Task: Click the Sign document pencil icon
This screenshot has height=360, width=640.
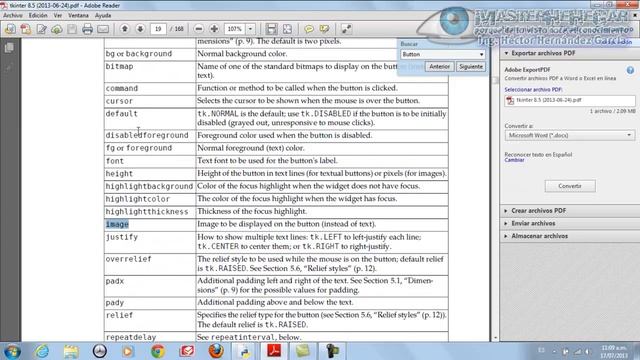Action: [41, 29]
